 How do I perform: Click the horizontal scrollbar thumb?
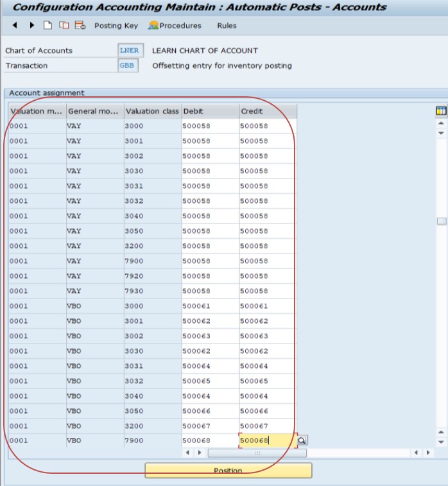(257, 453)
